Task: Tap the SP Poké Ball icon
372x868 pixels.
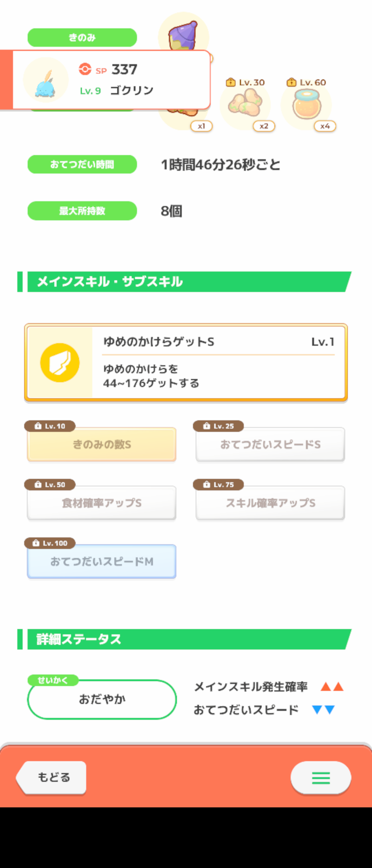Action: [85, 69]
